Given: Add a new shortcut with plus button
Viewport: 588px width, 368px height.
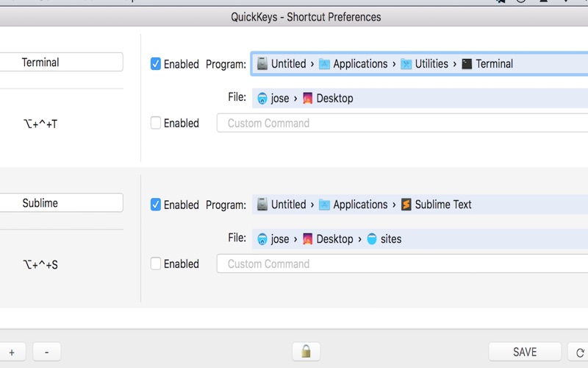Looking at the screenshot, I should pyautogui.click(x=12, y=353).
